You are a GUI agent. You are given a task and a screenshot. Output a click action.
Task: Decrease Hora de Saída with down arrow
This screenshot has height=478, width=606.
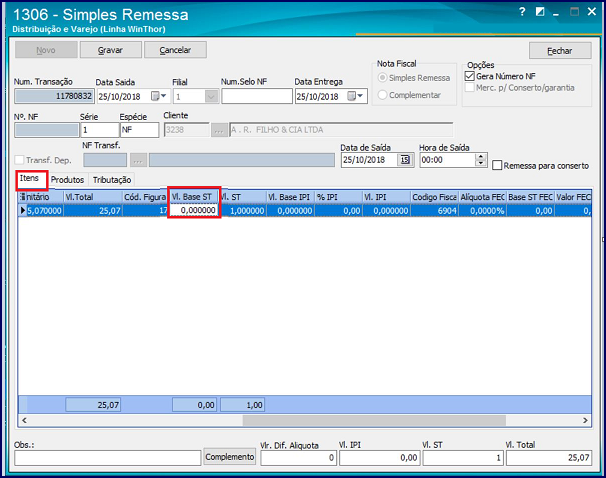pyautogui.click(x=480, y=163)
